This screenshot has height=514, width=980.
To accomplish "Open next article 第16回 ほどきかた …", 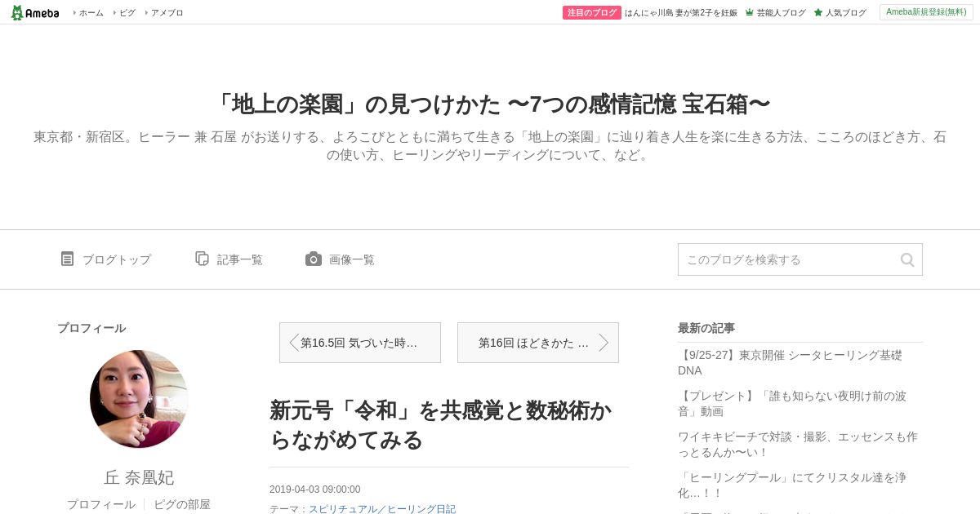I will coord(538,343).
